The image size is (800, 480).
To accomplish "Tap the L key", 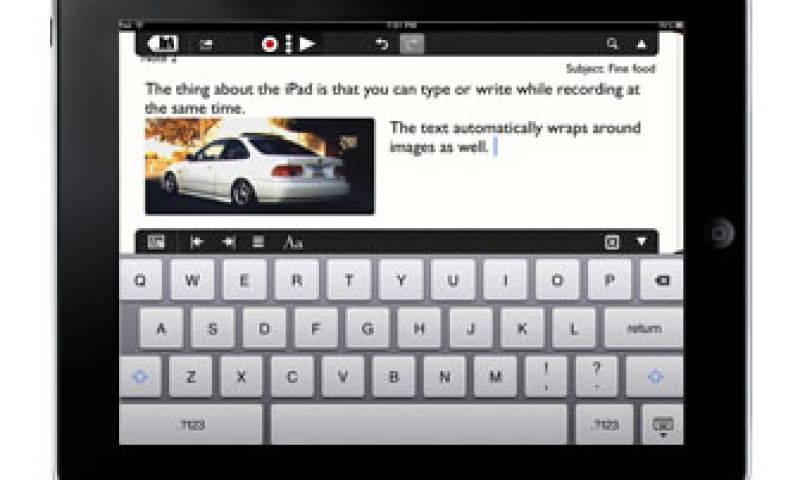I will [x=574, y=329].
